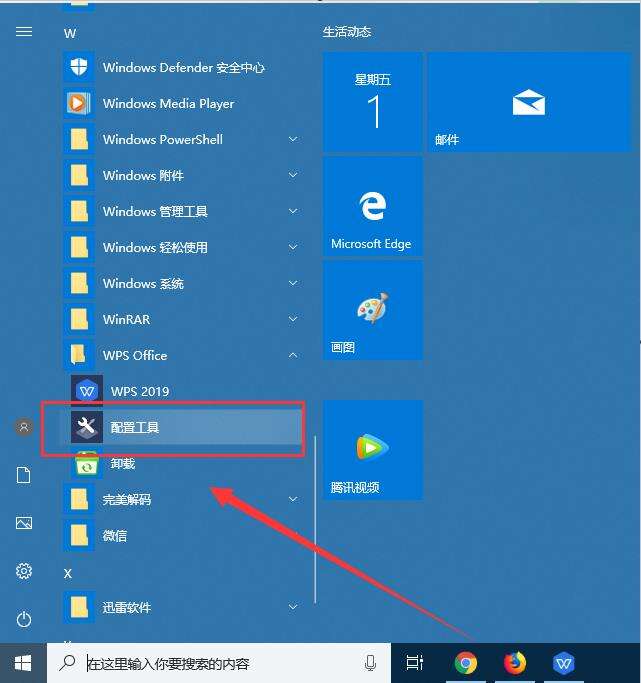Click the 微信 folder icon
Image resolution: width=641 pixels, height=683 pixels.
(79, 535)
